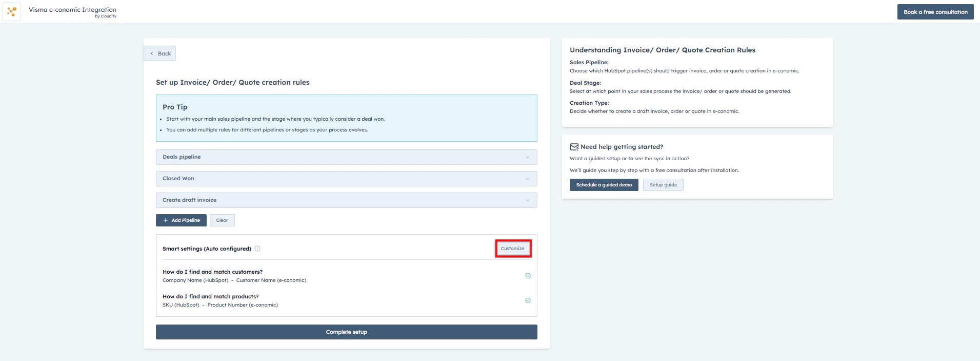Schedule a guided demo

604,185
